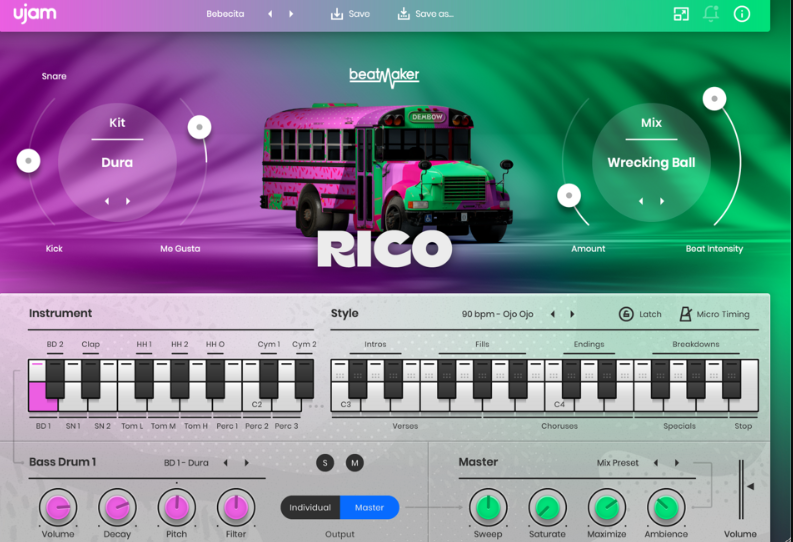Solo Bass Drum 1 with S button
The width and height of the screenshot is (793, 542).
point(325,463)
